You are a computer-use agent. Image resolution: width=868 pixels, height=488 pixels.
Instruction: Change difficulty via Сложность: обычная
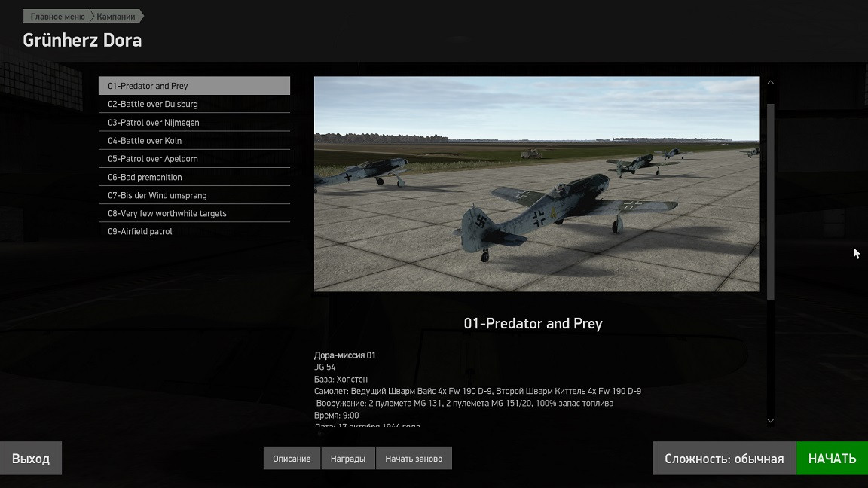click(724, 459)
